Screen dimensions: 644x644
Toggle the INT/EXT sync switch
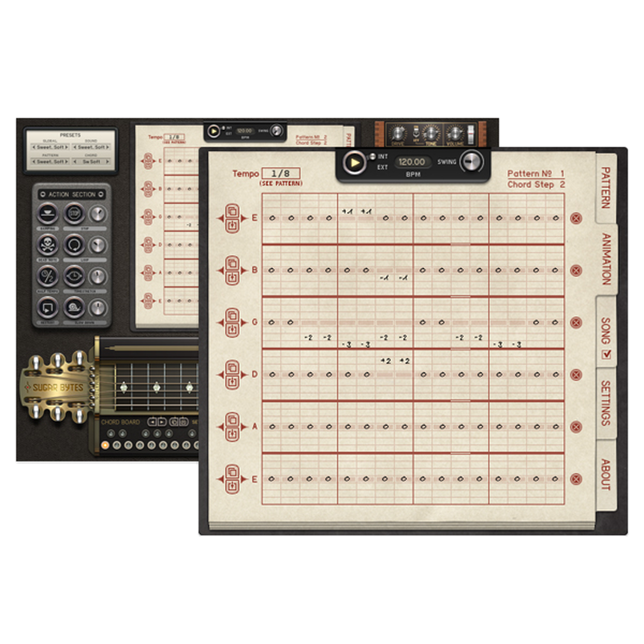tap(370, 157)
